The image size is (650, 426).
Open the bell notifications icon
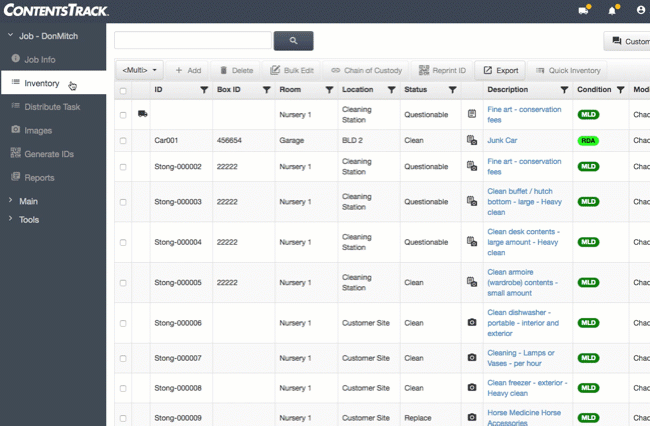coord(612,10)
